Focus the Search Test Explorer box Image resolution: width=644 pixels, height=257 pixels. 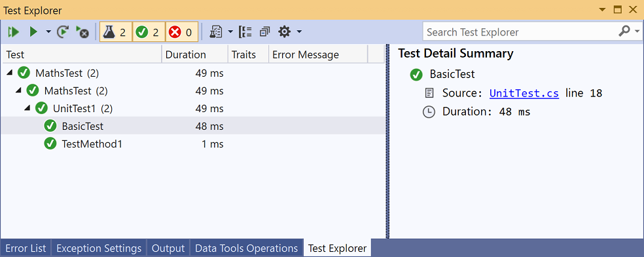coord(520,32)
